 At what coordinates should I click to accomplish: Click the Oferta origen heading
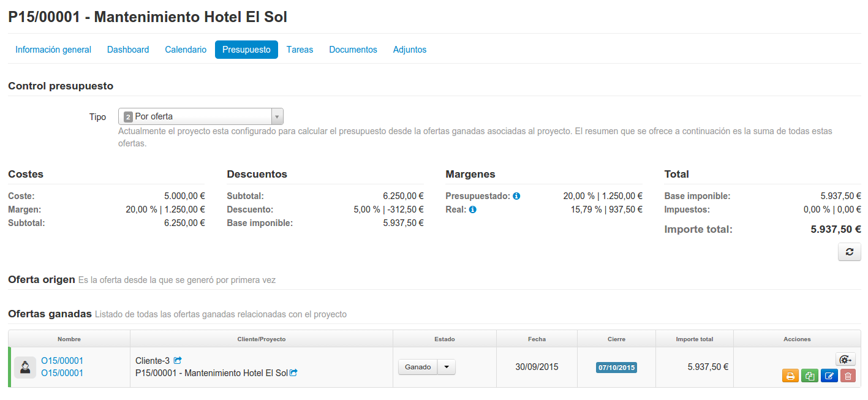[42, 280]
